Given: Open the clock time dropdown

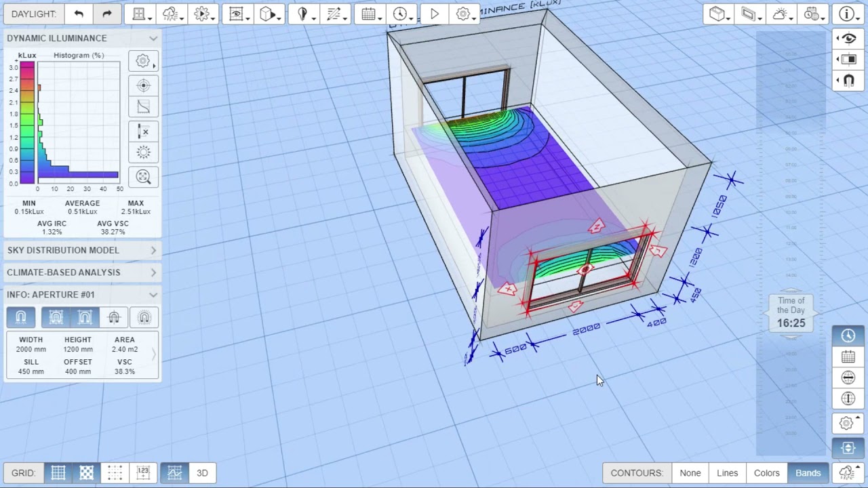Looking at the screenshot, I should tap(402, 14).
